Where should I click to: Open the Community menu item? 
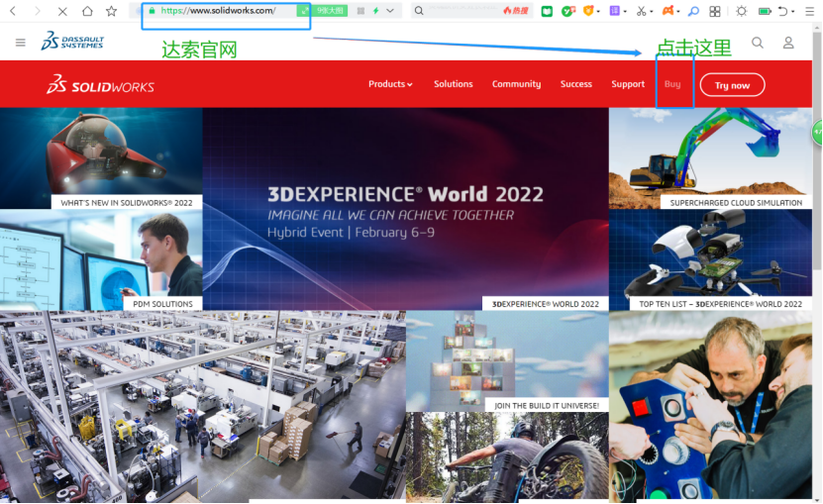click(x=516, y=84)
